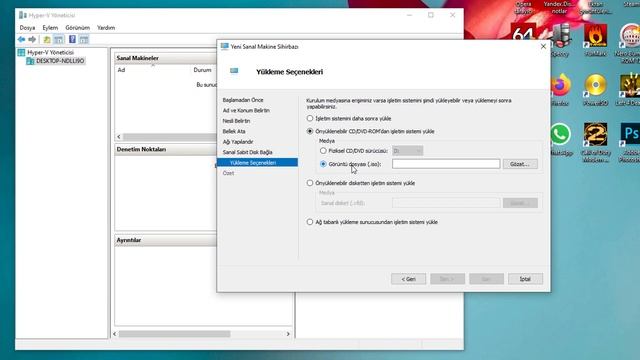The width and height of the screenshot is (640, 360).
Task: Select 'İşletim sistemini daha sonra yükle' option
Action: (x=310, y=118)
